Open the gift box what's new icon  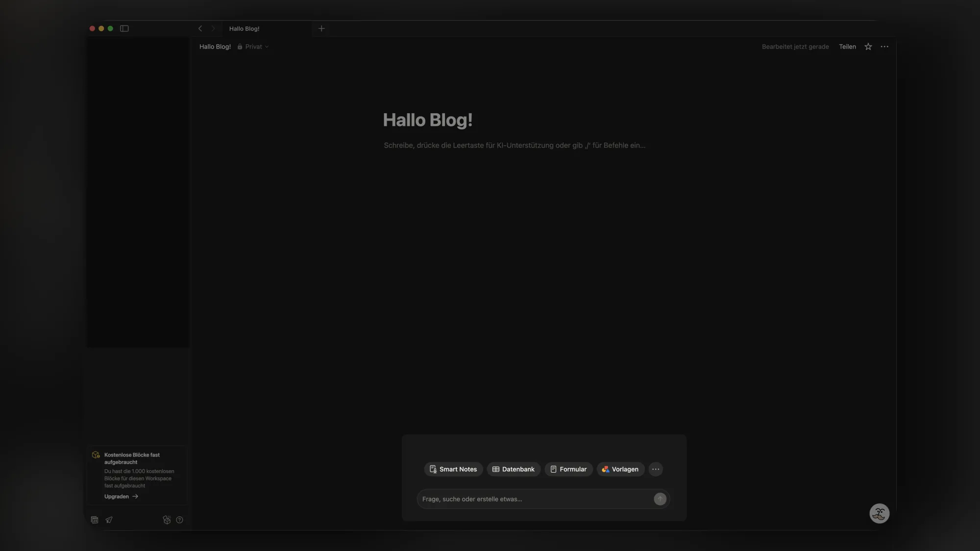pyautogui.click(x=167, y=520)
